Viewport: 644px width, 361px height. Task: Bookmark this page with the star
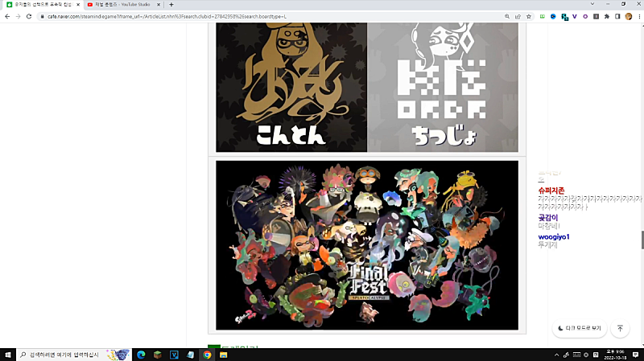click(529, 16)
